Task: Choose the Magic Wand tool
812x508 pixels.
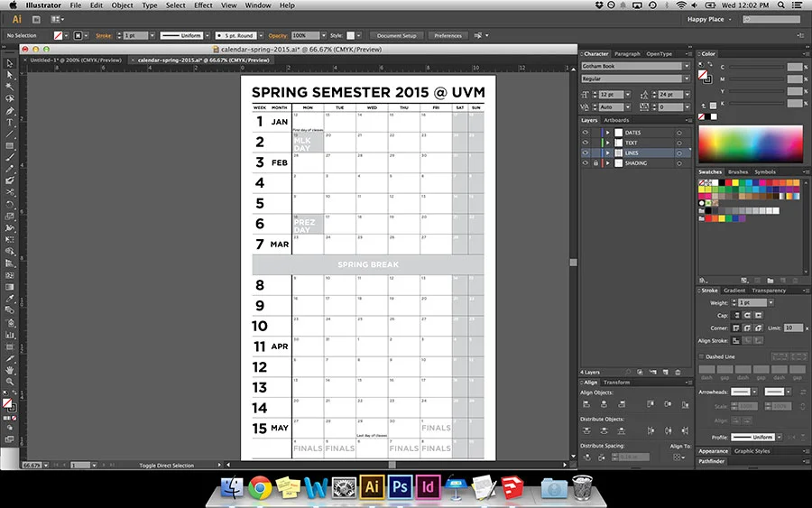Action: click(9, 87)
